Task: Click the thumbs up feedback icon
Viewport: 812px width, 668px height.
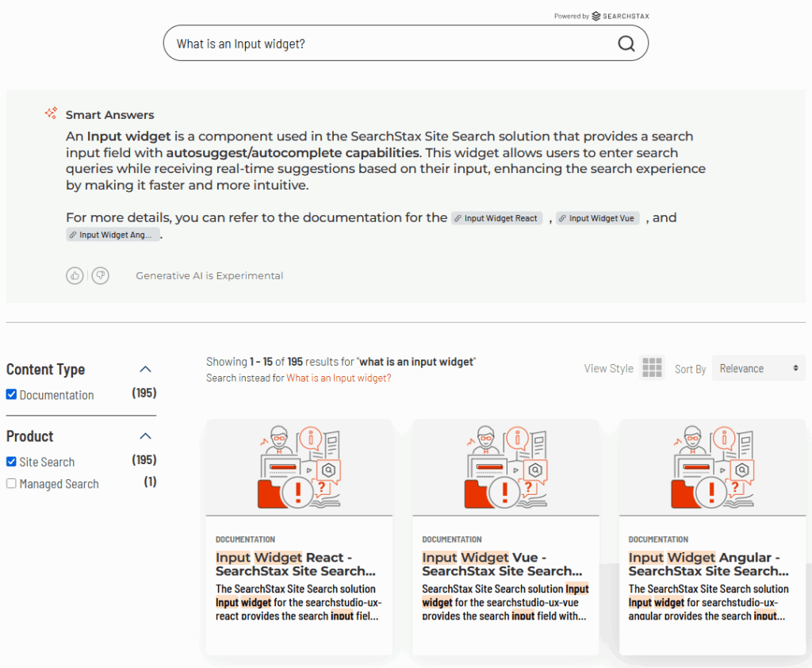Action: point(75,276)
